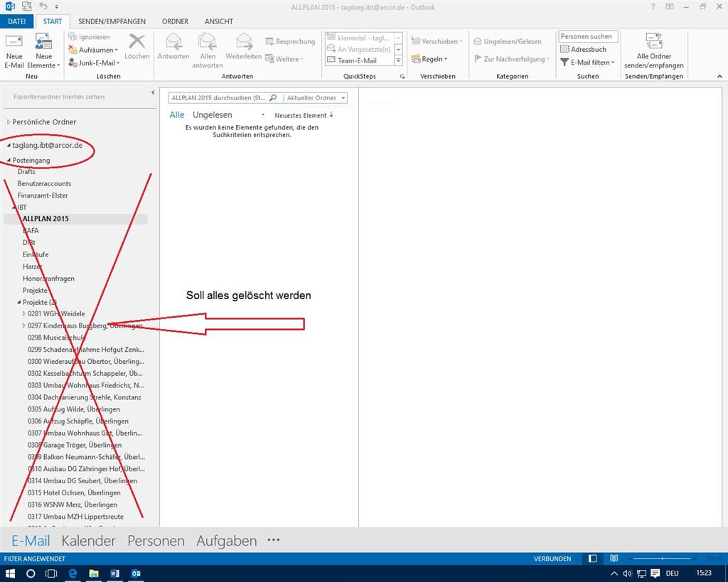728x582 pixels.
Task: Change sort via Neuestes Element
Action: click(304, 115)
